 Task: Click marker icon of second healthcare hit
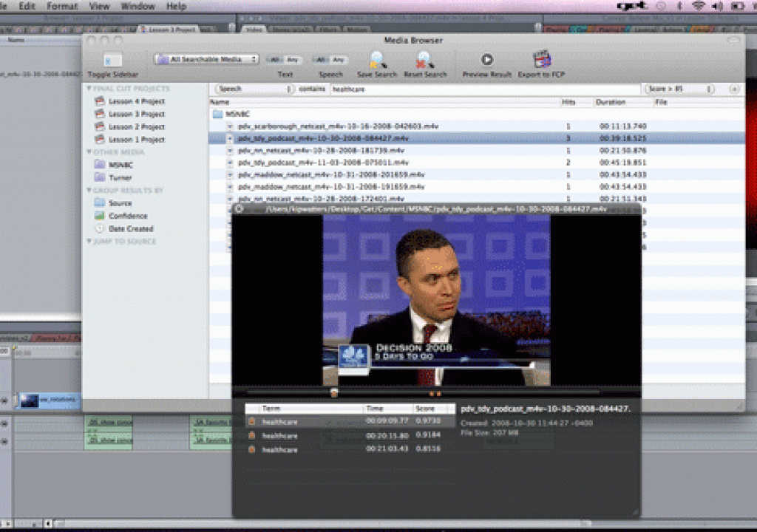[251, 435]
